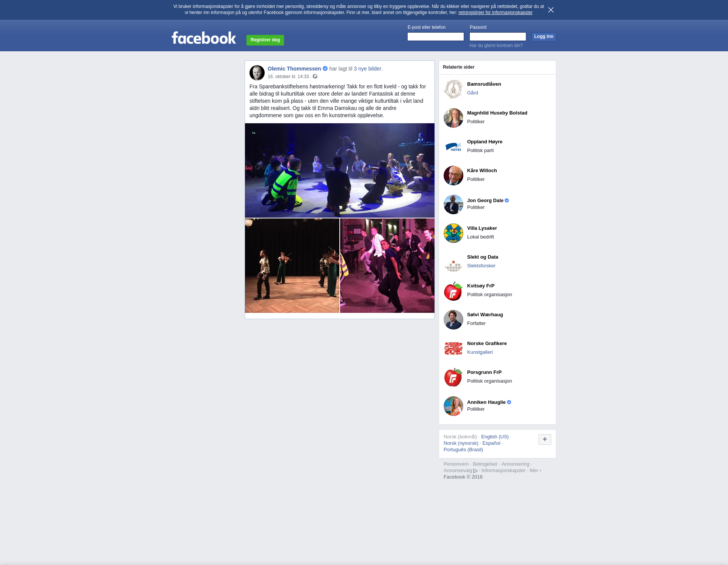Open the 3 nye bilder link
The width and height of the screenshot is (728, 565).
point(367,69)
